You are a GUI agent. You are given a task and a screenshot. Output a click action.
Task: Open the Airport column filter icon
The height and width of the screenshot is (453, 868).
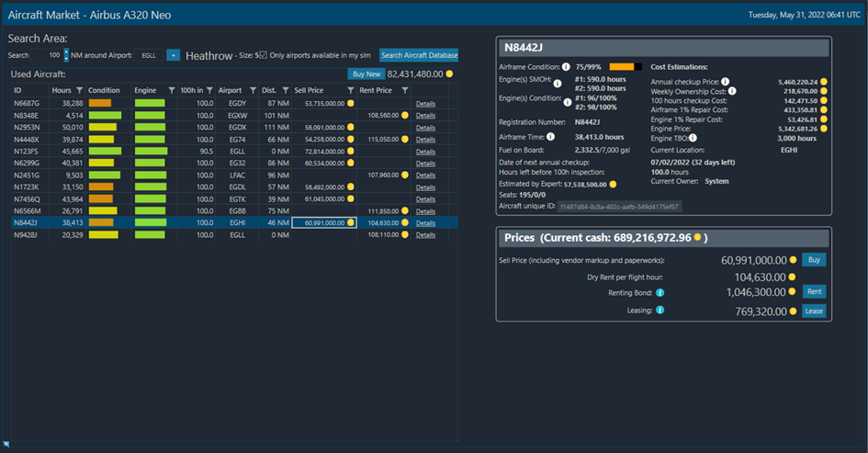pyautogui.click(x=253, y=90)
